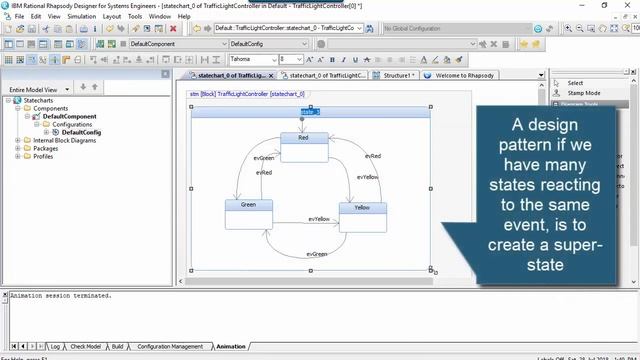Select the Statecharts root node

click(x=38, y=100)
